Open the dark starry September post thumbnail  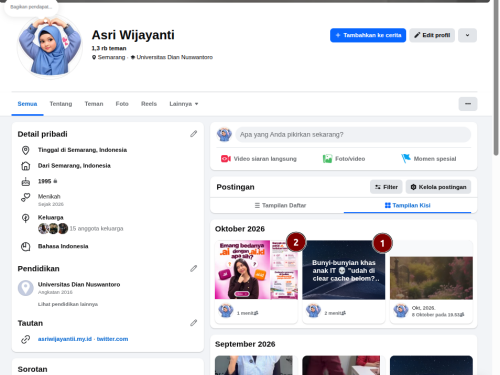(x=431, y=365)
